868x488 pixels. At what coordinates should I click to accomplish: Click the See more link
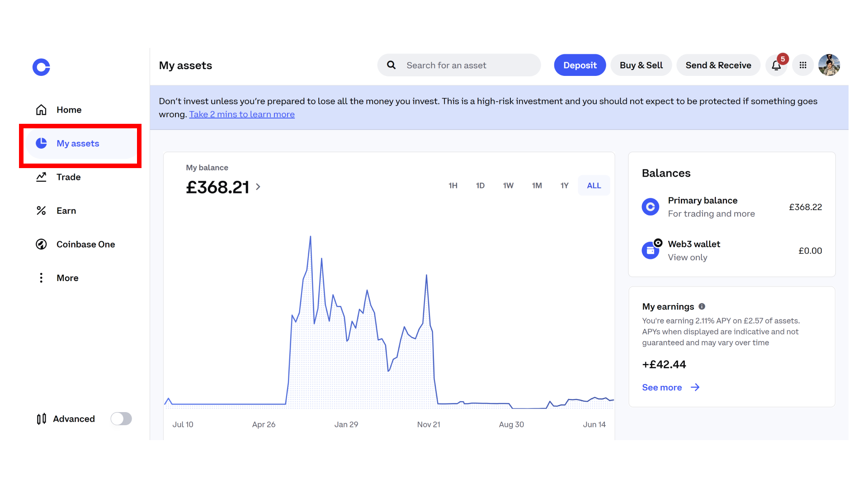pos(662,387)
